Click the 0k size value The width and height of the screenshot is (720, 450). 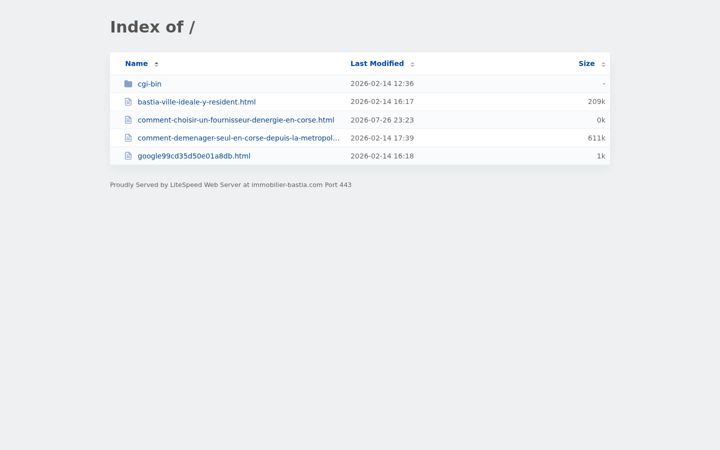pyautogui.click(x=601, y=120)
